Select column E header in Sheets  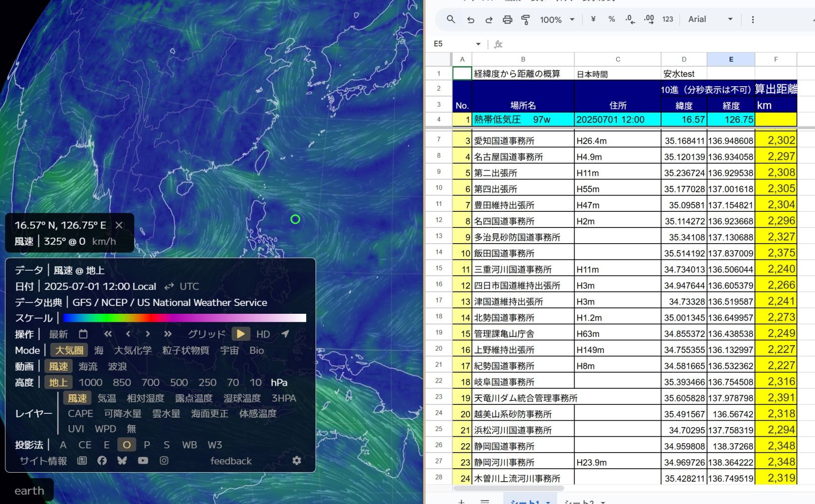(731, 59)
